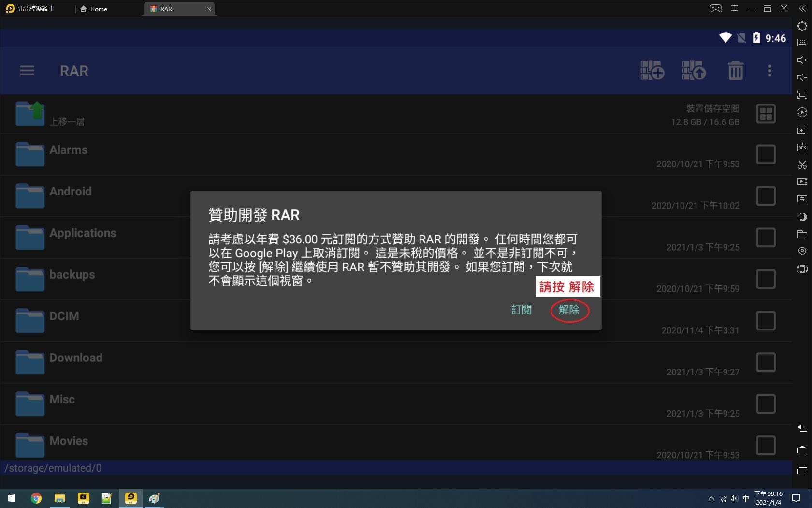Screen dimensions: 812x508
Task: Click the Android recent apps button
Action: (x=802, y=470)
